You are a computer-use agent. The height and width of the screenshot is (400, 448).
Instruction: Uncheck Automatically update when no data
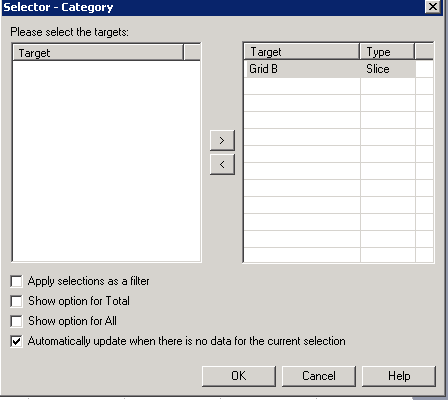[16, 341]
